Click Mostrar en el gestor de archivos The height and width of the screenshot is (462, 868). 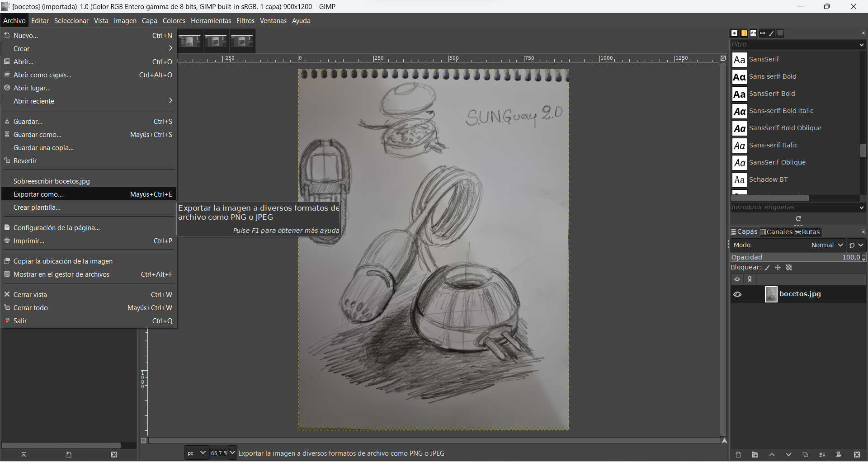coord(89,274)
